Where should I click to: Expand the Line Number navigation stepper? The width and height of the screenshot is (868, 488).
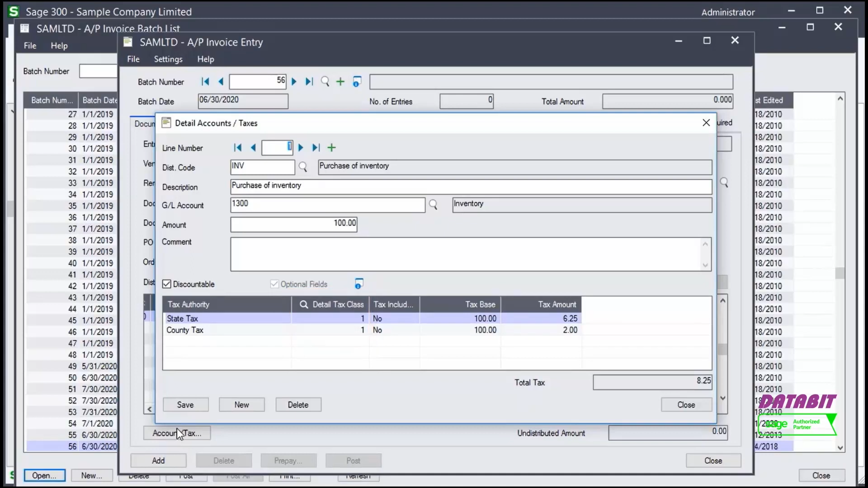point(332,147)
